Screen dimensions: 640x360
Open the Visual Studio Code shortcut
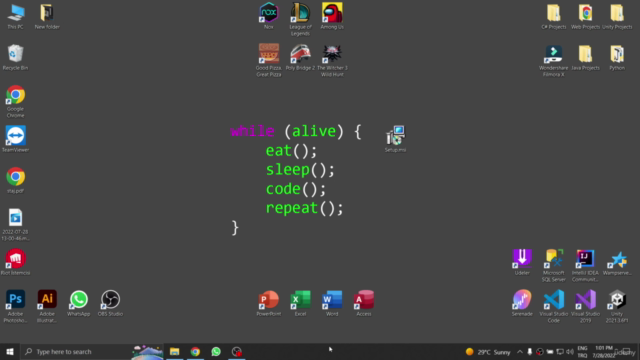553,306
